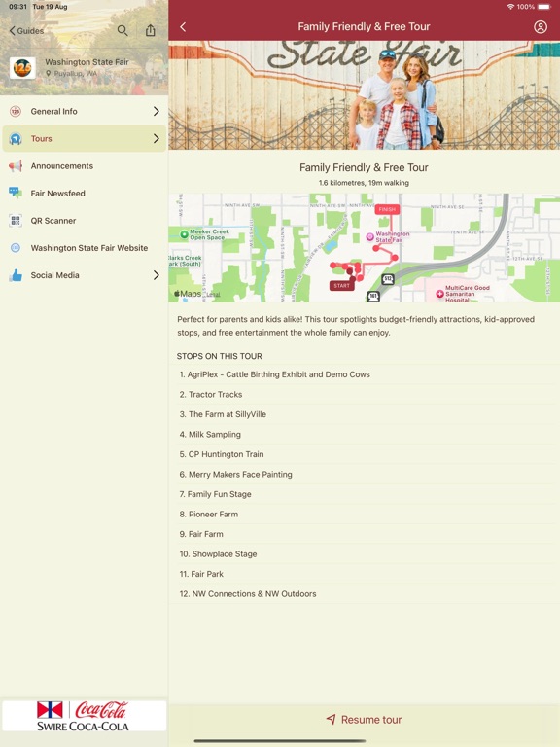Image resolution: width=560 pixels, height=747 pixels.
Task: Open stop 2 Tractor Tracks
Action: (x=364, y=395)
